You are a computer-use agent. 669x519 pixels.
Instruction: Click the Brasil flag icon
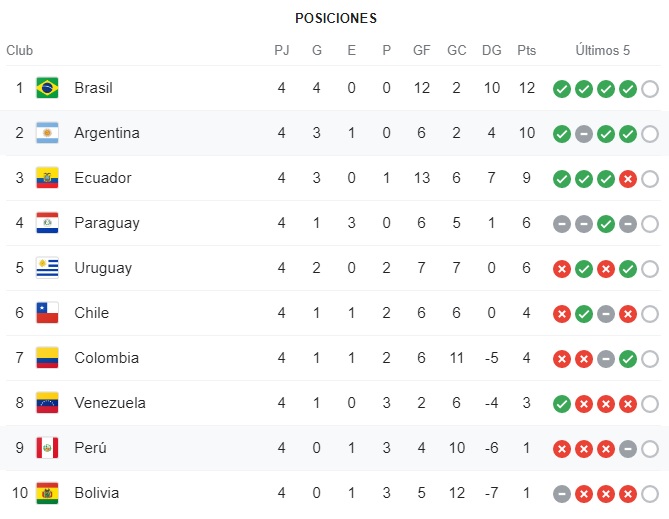[x=47, y=88]
